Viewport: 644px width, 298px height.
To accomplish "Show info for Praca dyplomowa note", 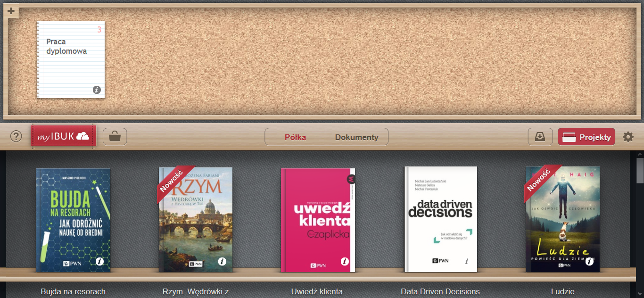I will pos(97,90).
